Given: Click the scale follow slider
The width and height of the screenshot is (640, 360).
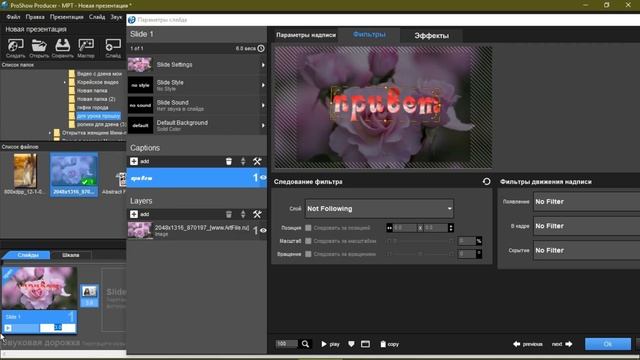Looking at the screenshot, I should click(x=420, y=241).
